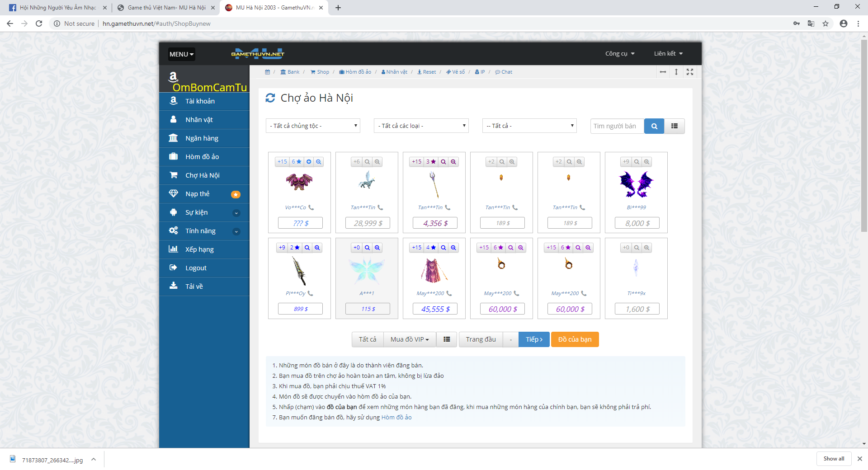Viewport: 868px width, 470px height.
Task: Click the vertical stretch arrow icon
Action: click(676, 72)
